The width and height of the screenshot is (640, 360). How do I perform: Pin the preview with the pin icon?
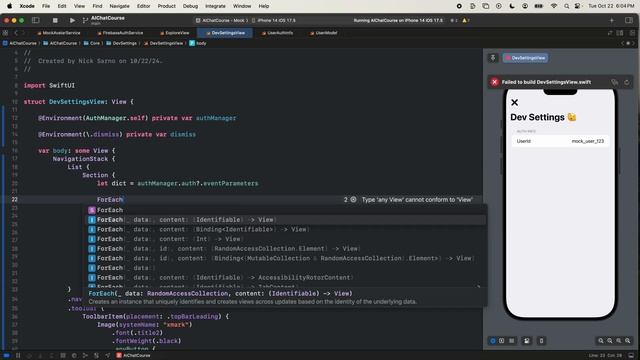click(x=493, y=58)
